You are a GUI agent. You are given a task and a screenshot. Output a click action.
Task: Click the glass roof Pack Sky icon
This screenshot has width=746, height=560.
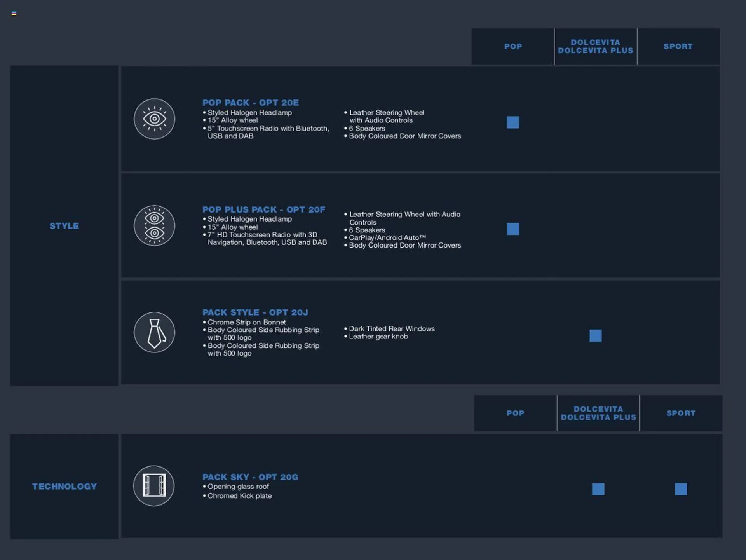(154, 485)
